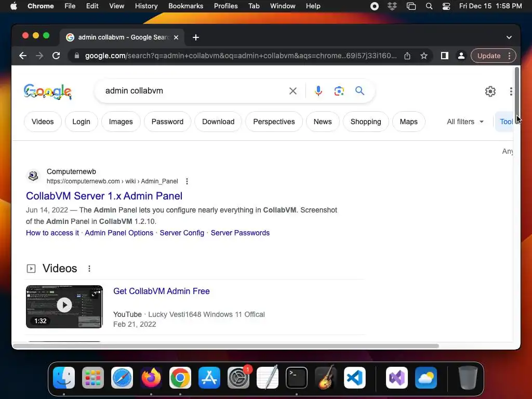532x399 pixels.
Task: Share this page via the share icon
Action: [x=407, y=56]
